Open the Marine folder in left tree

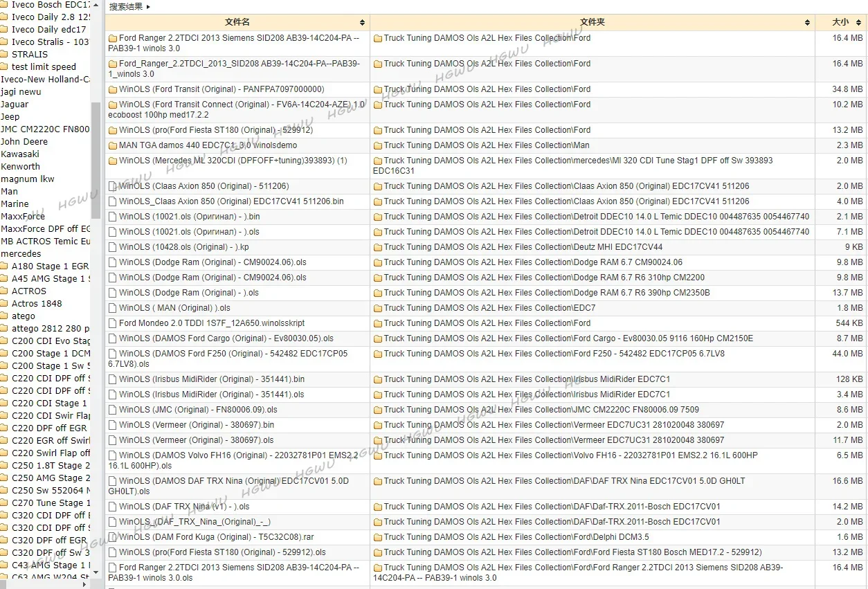(x=15, y=203)
